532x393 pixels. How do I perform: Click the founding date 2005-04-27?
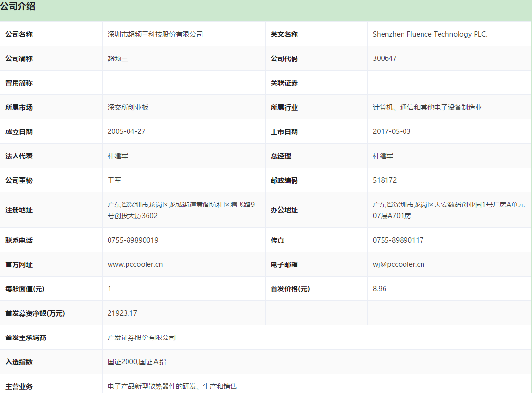(126, 131)
